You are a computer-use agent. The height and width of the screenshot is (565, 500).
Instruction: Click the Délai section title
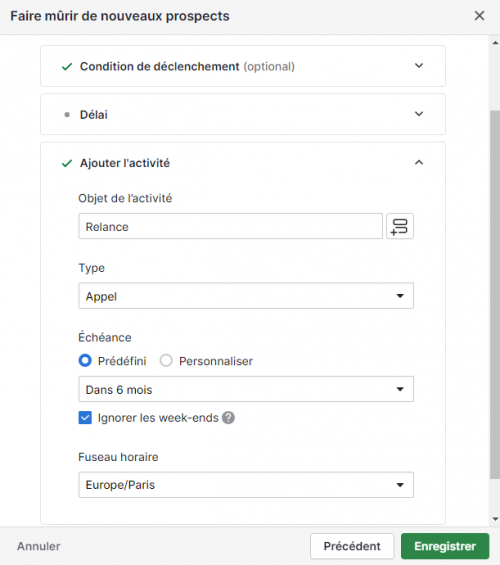[x=94, y=115]
